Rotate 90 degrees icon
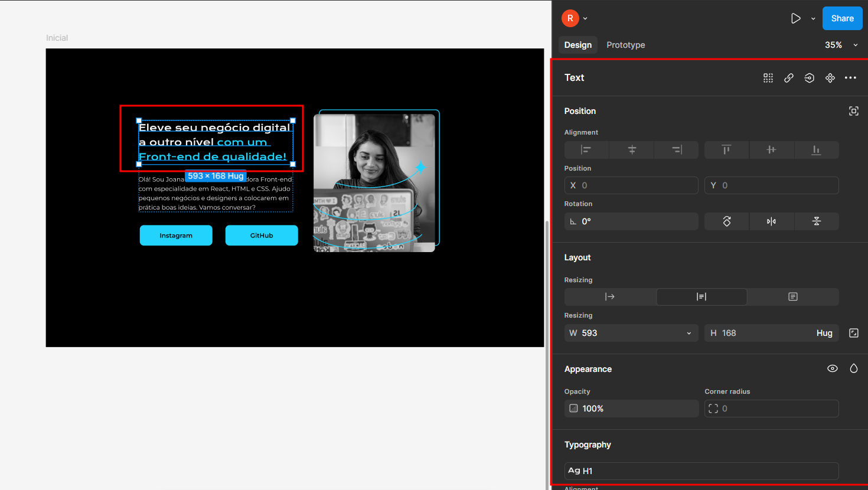868x490 pixels. point(726,221)
